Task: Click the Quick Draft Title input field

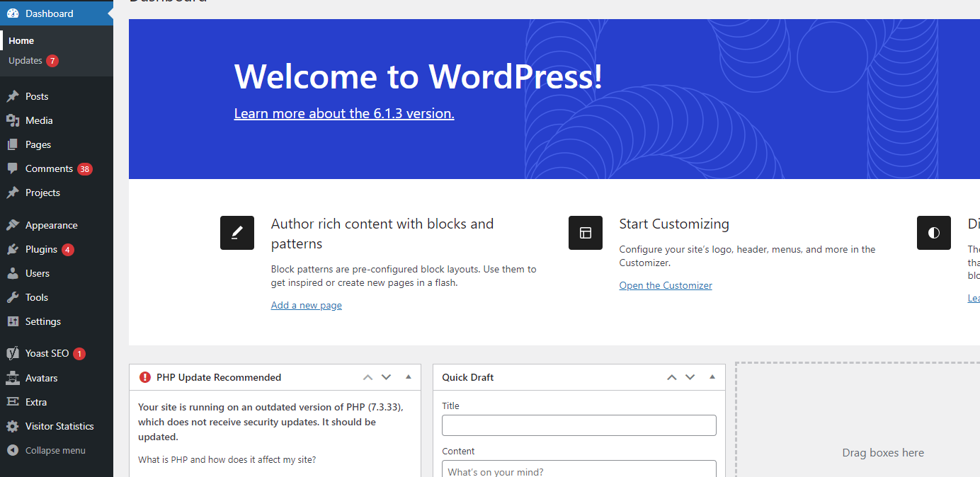Action: [x=579, y=425]
